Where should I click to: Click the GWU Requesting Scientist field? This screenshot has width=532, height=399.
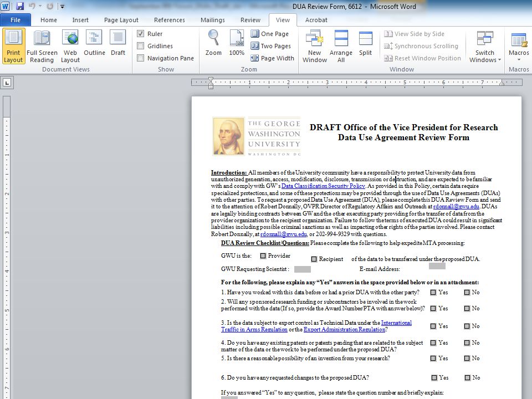pos(303,269)
